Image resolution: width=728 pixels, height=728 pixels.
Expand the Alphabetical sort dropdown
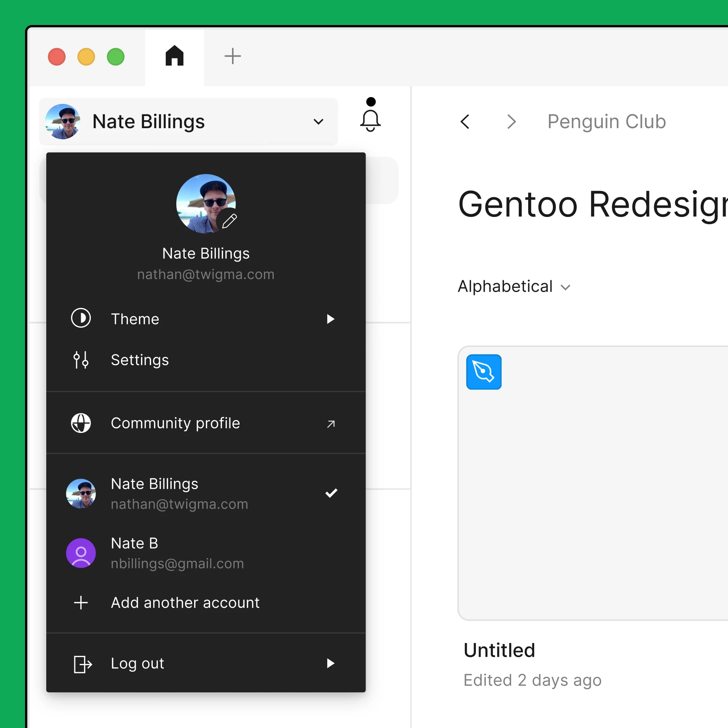pyautogui.click(x=514, y=287)
